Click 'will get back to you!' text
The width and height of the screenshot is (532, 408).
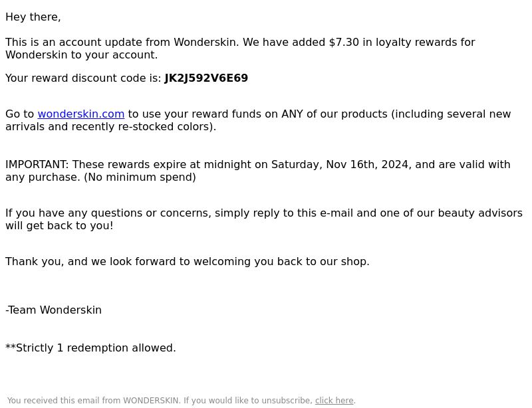[59, 225]
